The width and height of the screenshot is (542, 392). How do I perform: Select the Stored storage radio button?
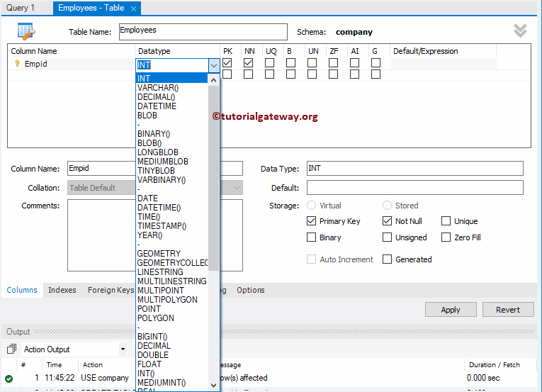[x=387, y=206]
